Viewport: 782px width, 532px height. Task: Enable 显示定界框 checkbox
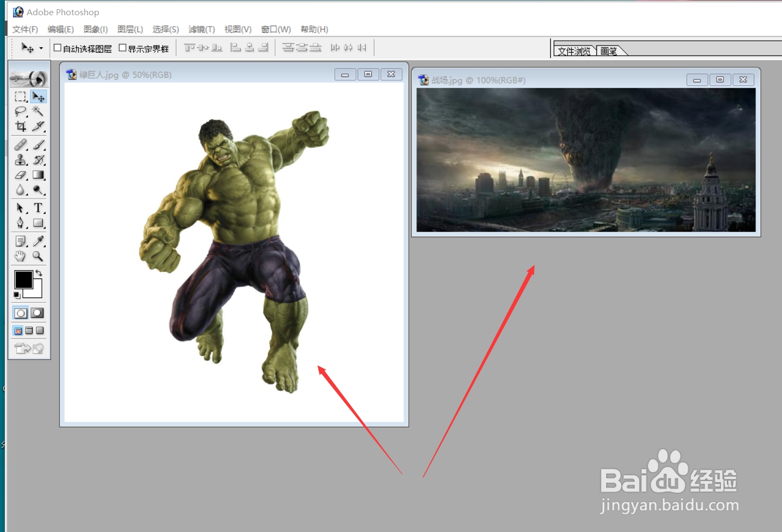[123, 48]
